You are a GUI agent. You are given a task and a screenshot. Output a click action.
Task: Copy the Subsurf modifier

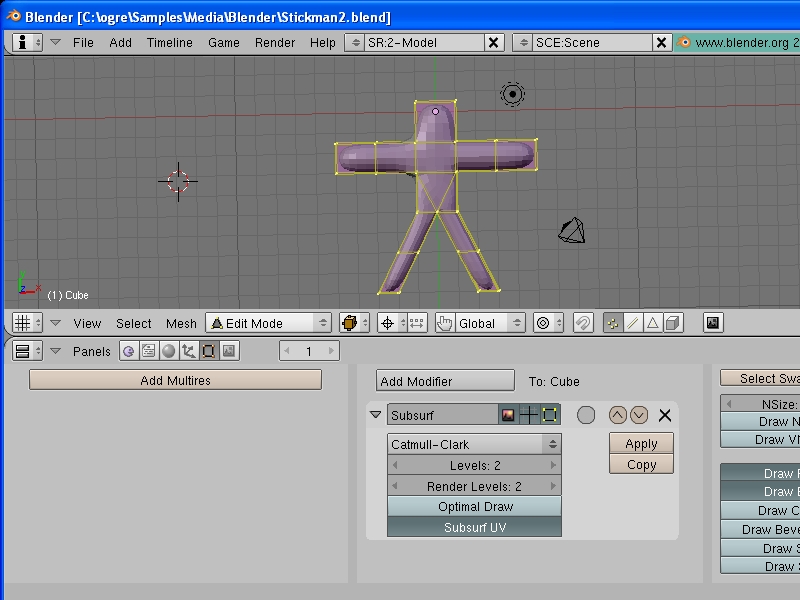pyautogui.click(x=641, y=464)
